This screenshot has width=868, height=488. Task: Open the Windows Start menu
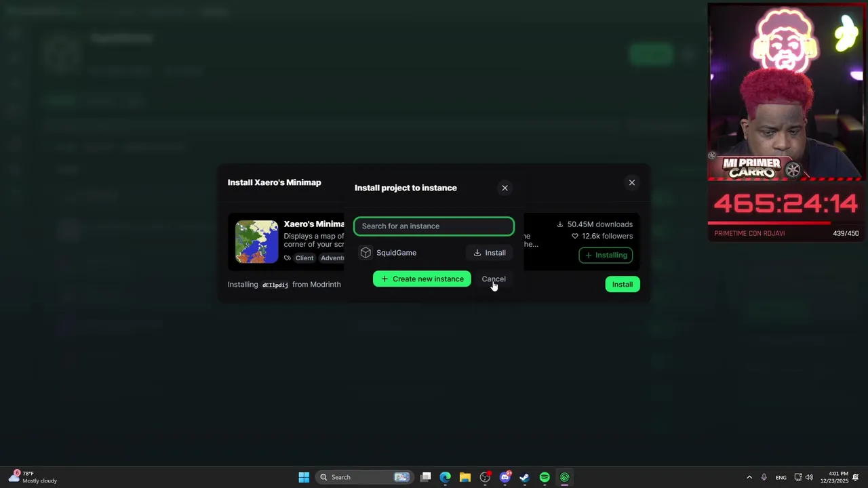(304, 477)
